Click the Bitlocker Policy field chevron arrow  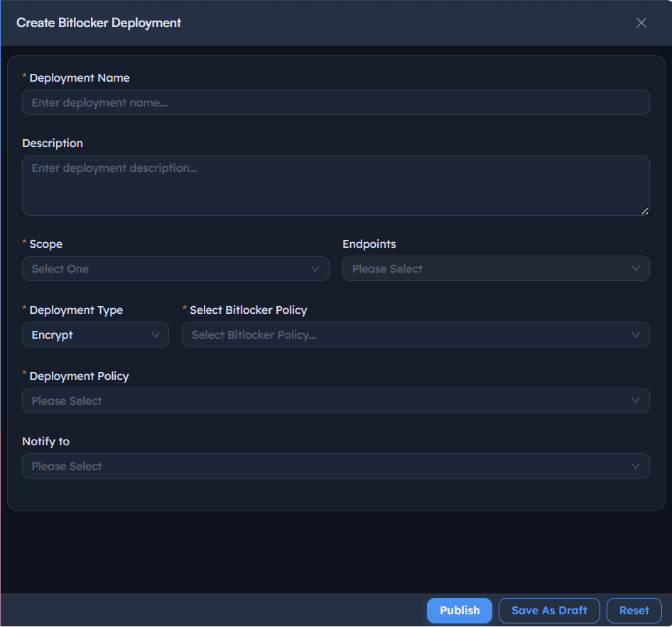(635, 335)
